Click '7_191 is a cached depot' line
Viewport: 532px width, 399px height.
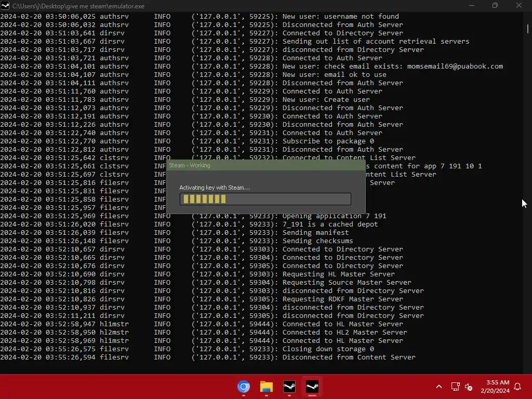(x=330, y=224)
